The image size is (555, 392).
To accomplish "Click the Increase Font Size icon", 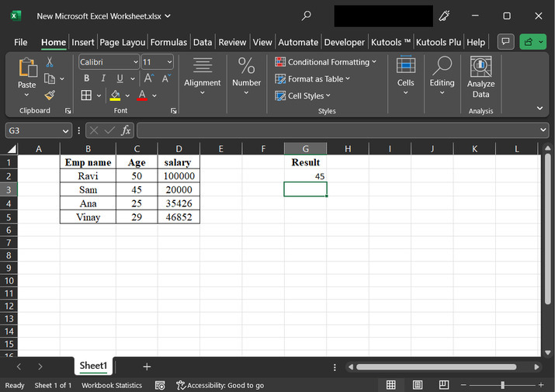I will (x=148, y=78).
